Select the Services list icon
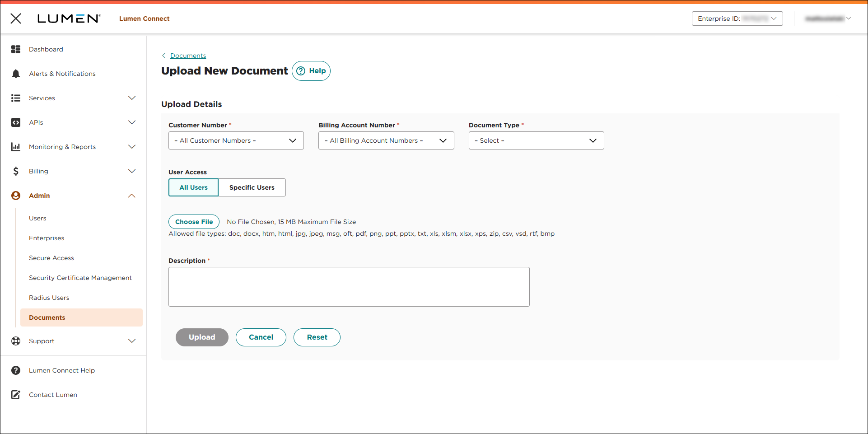The height and width of the screenshot is (434, 868). 16,98
